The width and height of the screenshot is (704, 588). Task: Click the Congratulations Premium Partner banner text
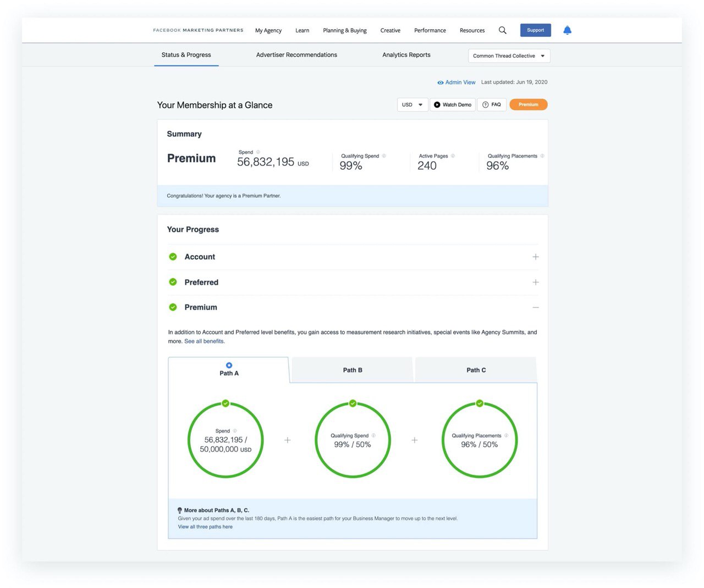pos(224,196)
